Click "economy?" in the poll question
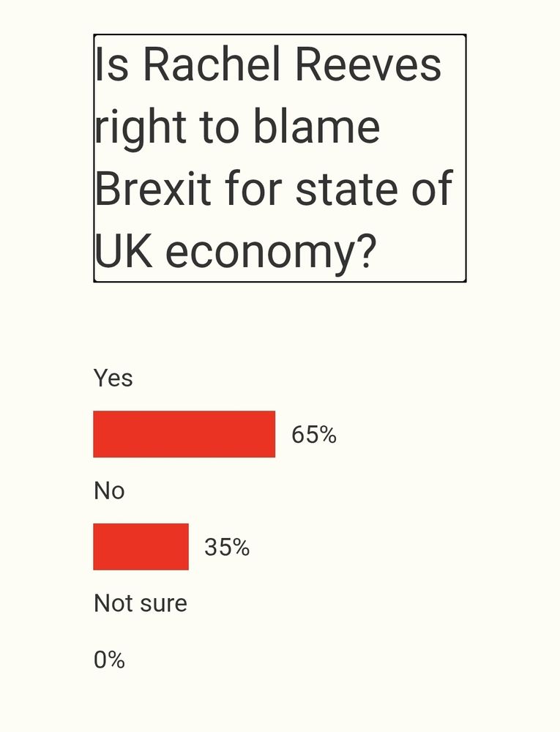560x732 pixels. click(x=269, y=252)
